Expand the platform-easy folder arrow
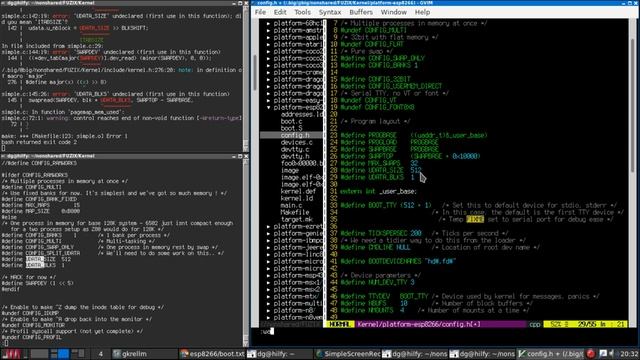 tap(268, 101)
